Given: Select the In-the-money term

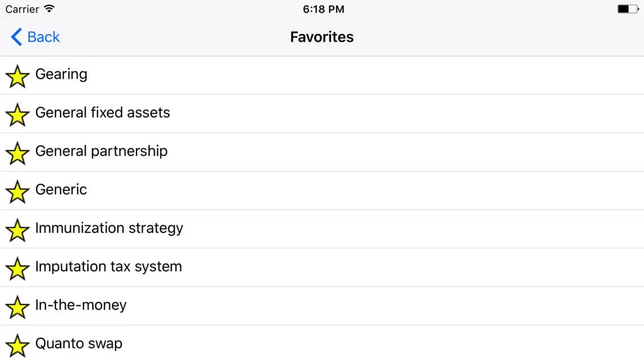Looking at the screenshot, I should [322, 306].
